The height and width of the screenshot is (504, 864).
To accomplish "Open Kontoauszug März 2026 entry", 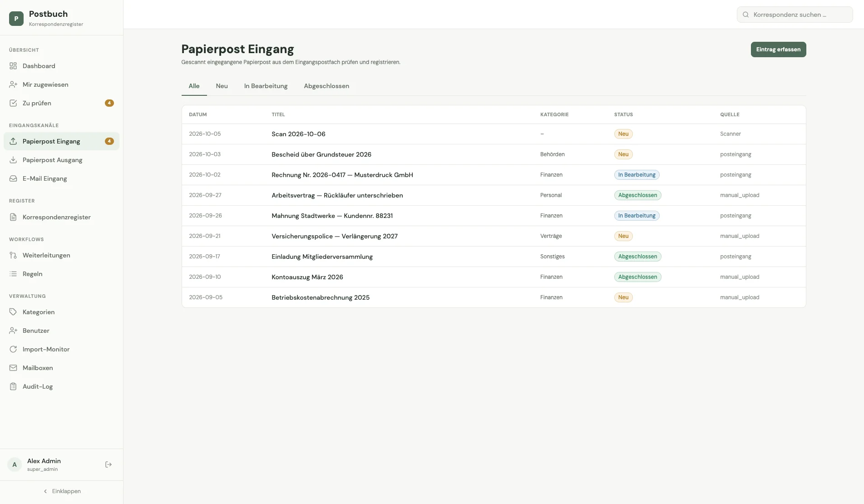I will point(494,277).
